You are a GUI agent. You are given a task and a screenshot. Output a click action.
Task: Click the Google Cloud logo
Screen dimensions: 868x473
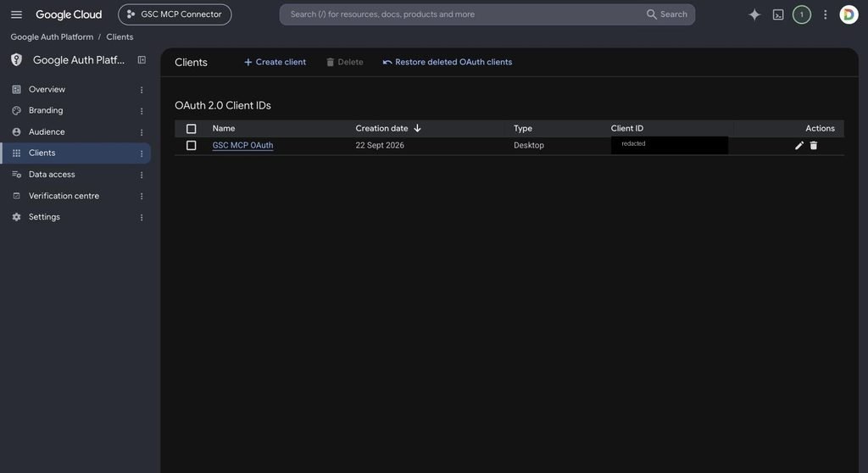69,14
